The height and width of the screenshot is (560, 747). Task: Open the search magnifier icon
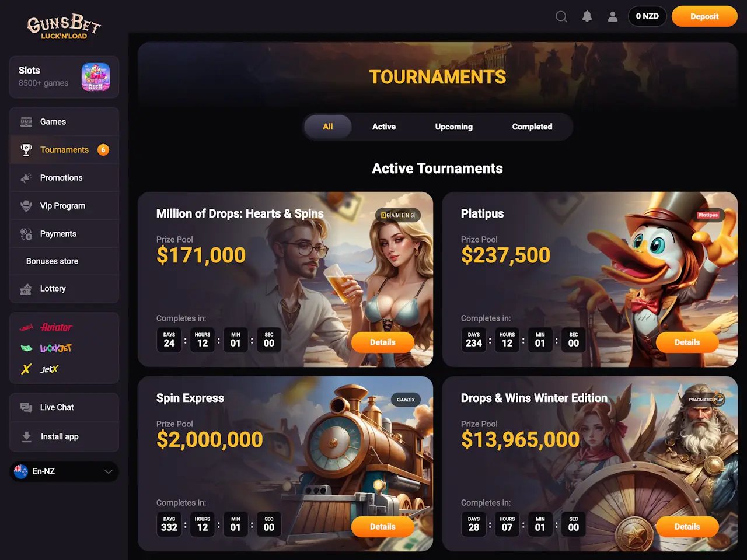561,16
